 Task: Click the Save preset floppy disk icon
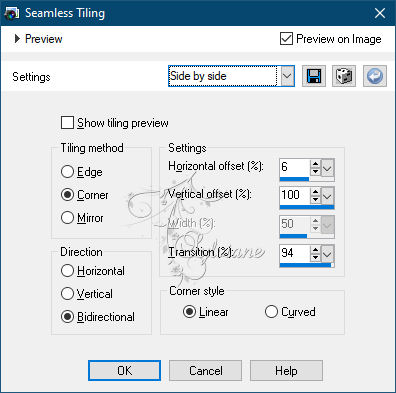(314, 76)
